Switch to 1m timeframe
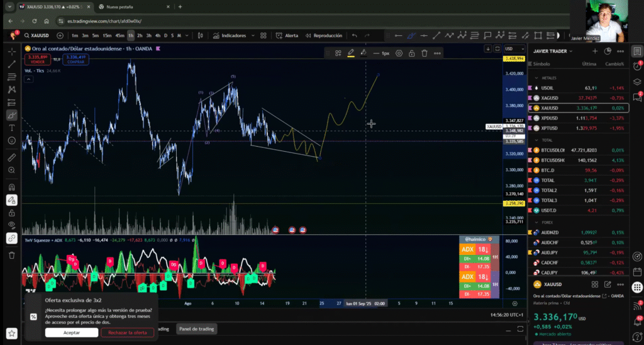 (x=75, y=36)
